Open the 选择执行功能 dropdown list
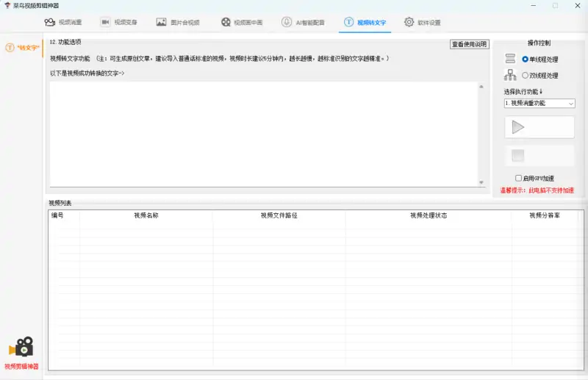Screen dimensions: 588x380 [539, 104]
